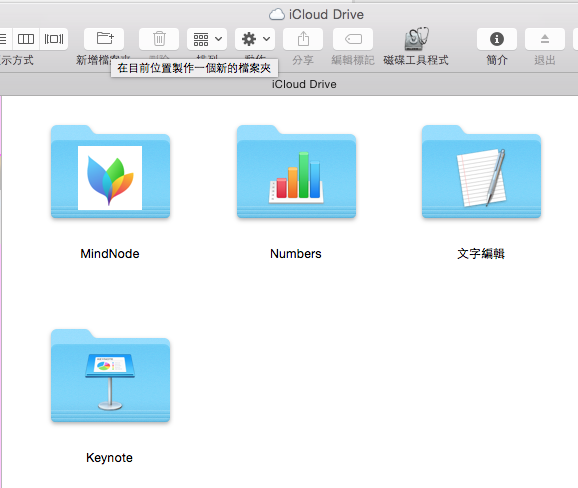Open the 文字編輯 folder

(x=481, y=172)
